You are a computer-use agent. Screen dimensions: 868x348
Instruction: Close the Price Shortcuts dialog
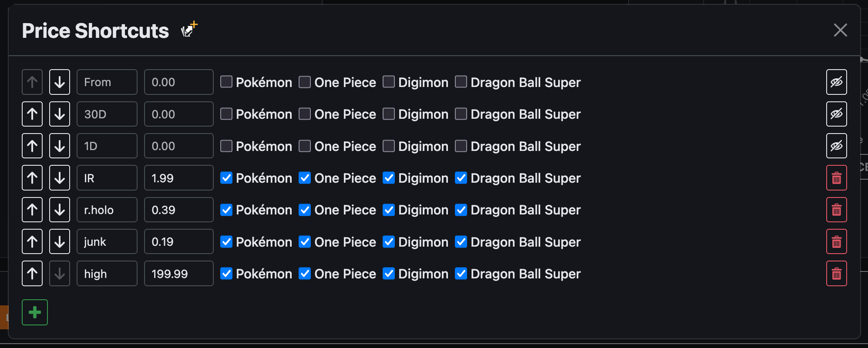[x=840, y=30]
